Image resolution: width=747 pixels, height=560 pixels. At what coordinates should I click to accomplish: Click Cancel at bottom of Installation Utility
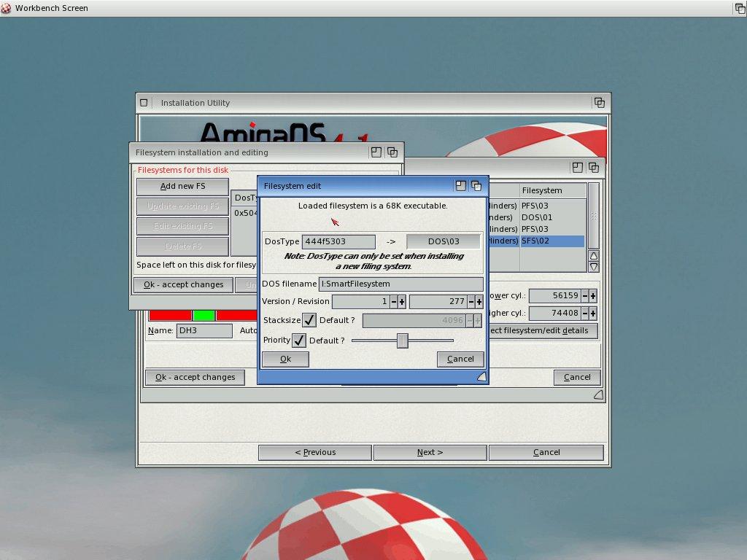[x=546, y=452]
